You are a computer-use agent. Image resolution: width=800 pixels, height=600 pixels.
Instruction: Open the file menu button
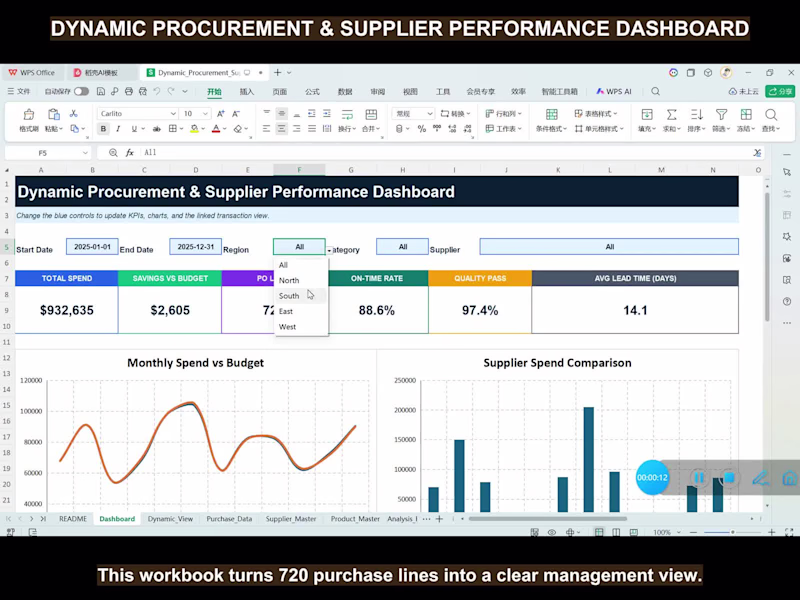(x=19, y=91)
